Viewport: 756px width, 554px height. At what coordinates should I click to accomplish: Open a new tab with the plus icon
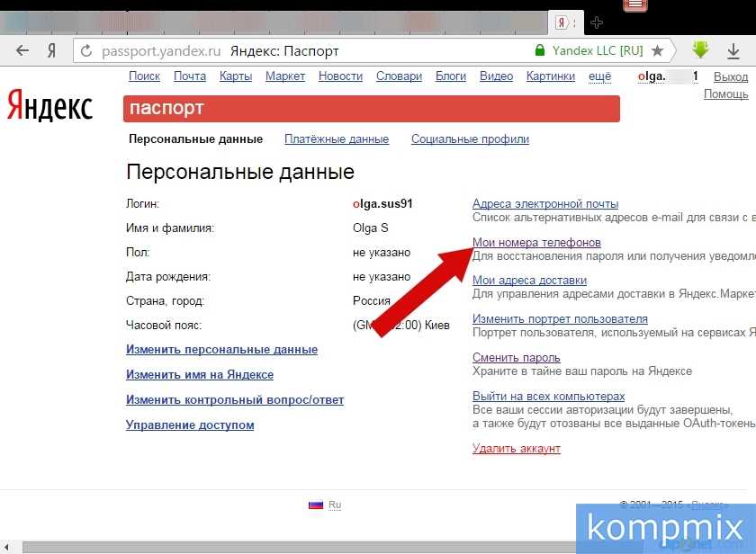(x=597, y=22)
